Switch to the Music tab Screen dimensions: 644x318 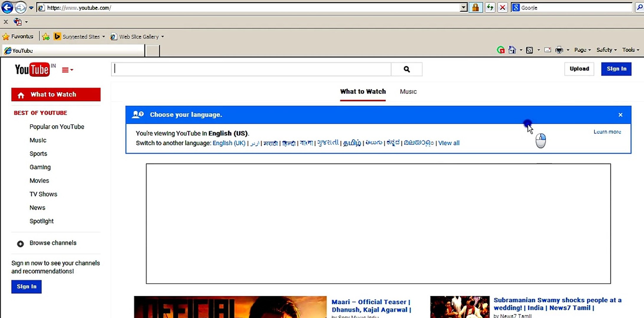408,92
